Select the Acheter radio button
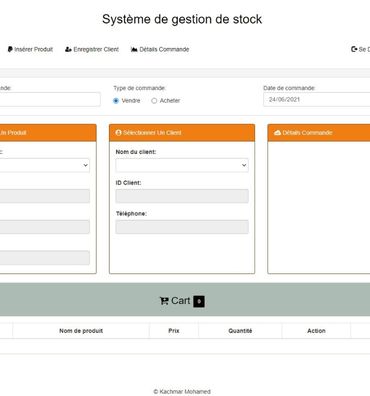Viewport: 370px width, 396px height. coord(154,101)
